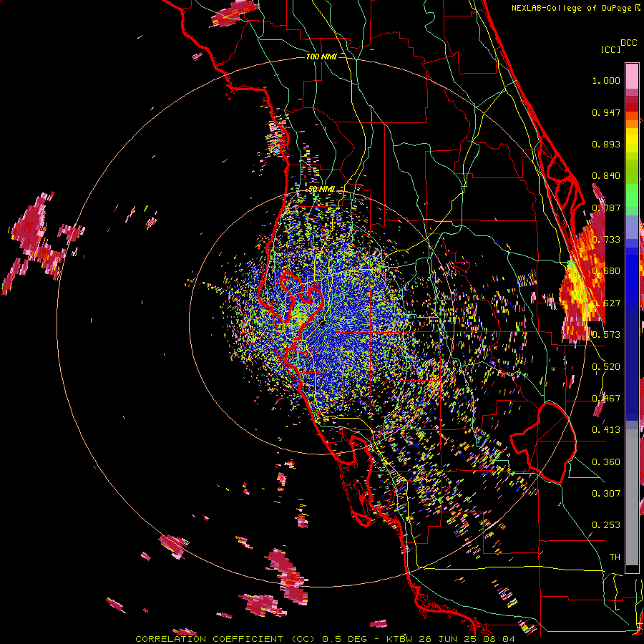The image size is (644, 644).
Task: Click the 100 NMI range ring label
Action: click(321, 57)
